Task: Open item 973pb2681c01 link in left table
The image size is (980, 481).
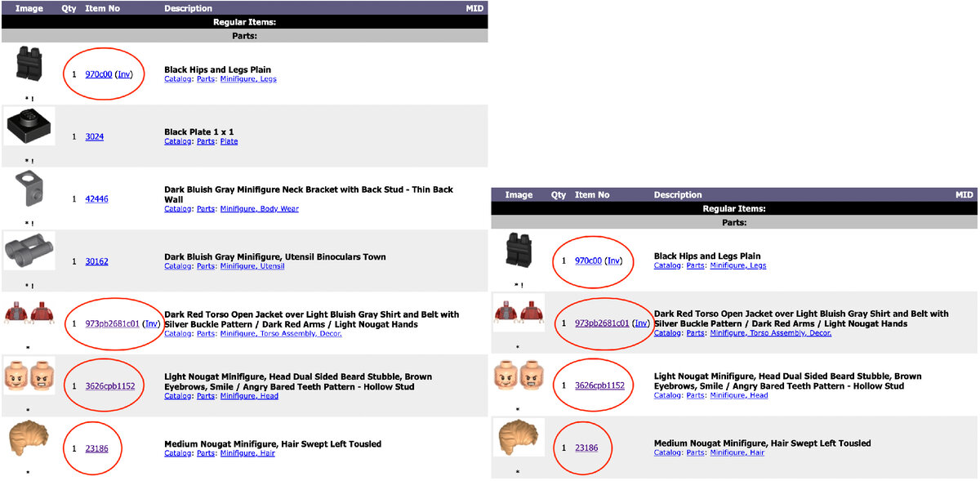Action: [x=113, y=323]
